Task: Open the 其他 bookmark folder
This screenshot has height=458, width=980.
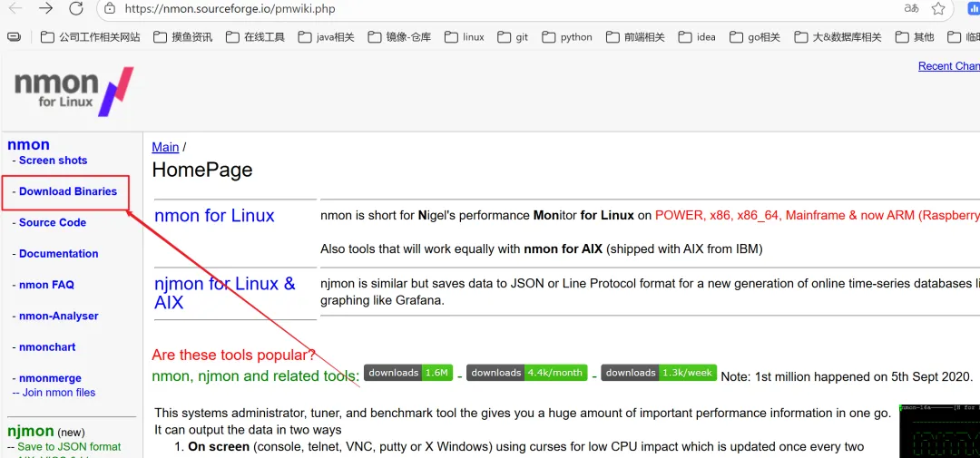Action: 915,37
